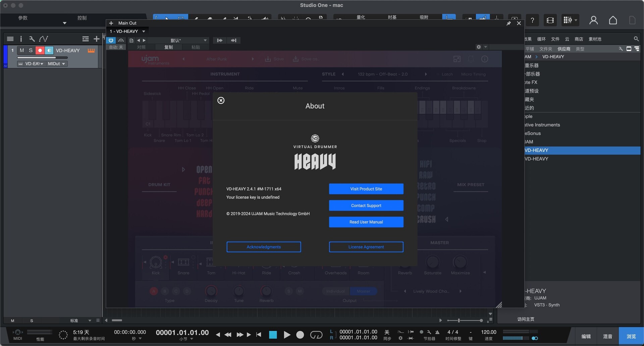
Task: Open global track visibility list icon
Action: click(86, 39)
